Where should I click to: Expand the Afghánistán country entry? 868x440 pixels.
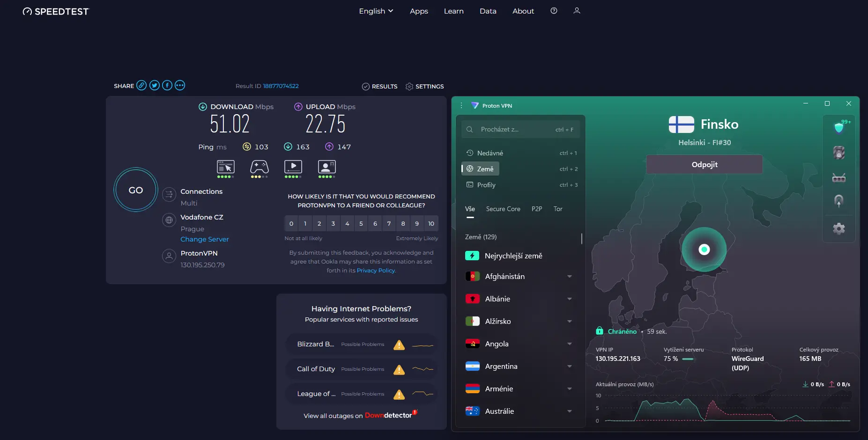[569, 276]
